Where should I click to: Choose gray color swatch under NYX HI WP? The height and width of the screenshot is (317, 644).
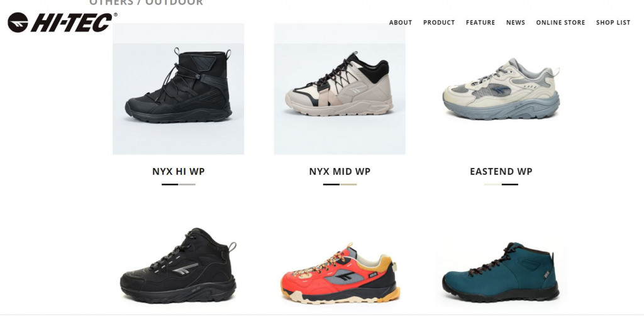187,184
